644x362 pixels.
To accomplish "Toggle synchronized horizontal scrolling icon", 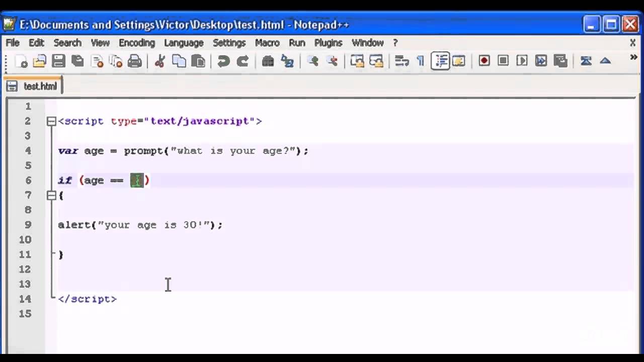I will click(x=376, y=61).
